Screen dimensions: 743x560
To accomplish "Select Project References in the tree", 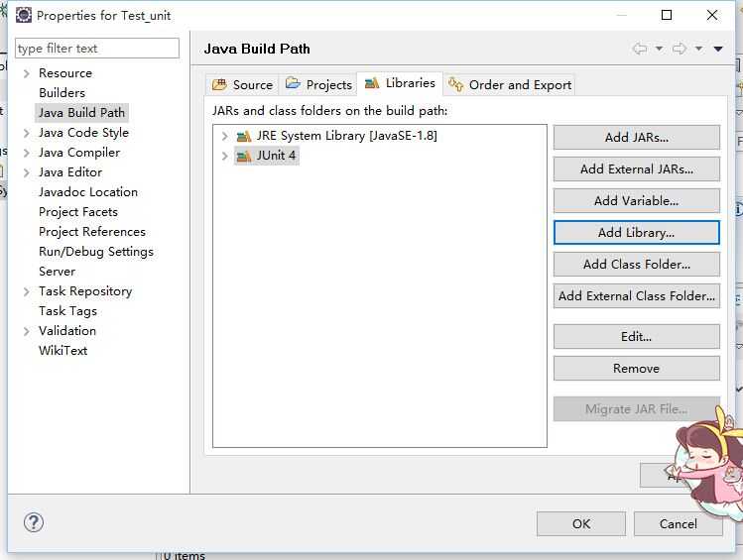I will click(x=92, y=232).
